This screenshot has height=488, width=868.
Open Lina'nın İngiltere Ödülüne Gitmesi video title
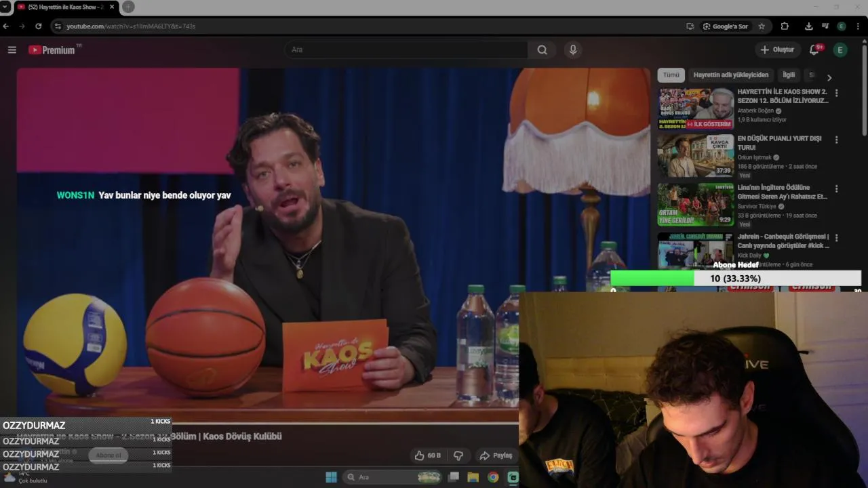782,192
